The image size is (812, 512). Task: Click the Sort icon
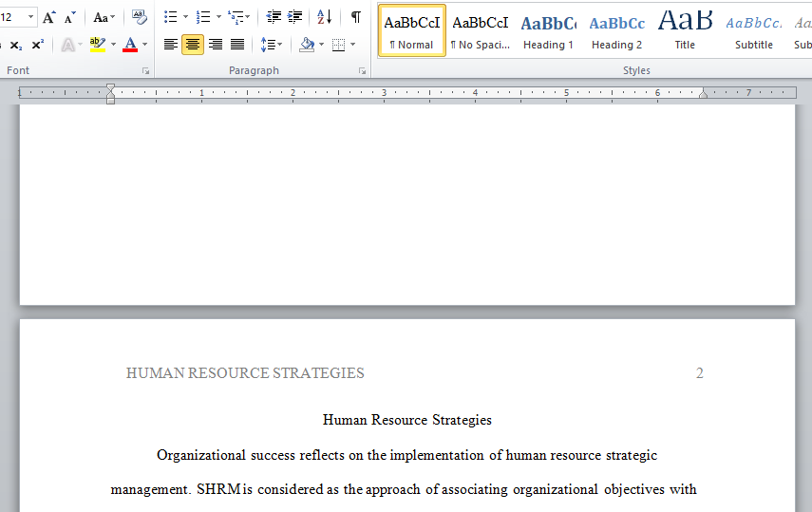click(x=324, y=17)
